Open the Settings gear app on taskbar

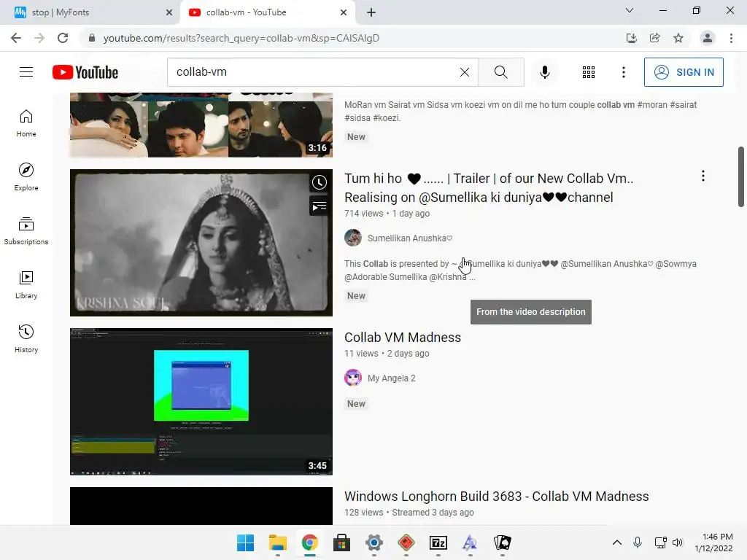pos(374,542)
